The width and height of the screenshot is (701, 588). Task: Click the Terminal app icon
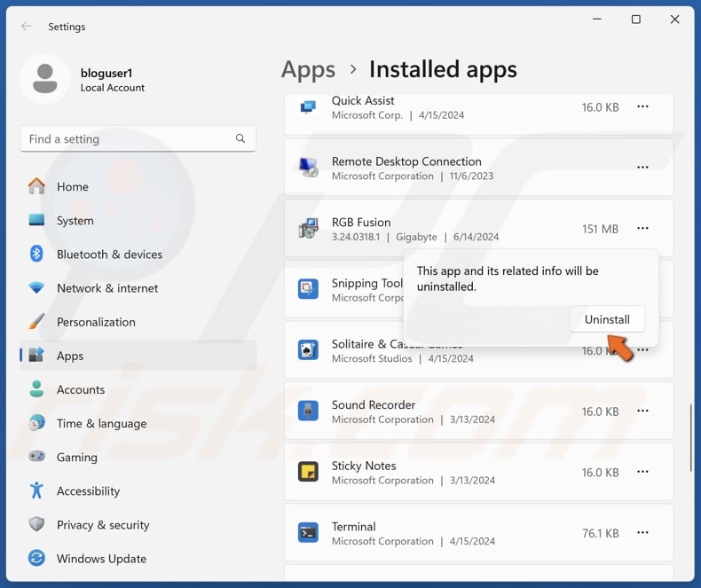click(308, 533)
